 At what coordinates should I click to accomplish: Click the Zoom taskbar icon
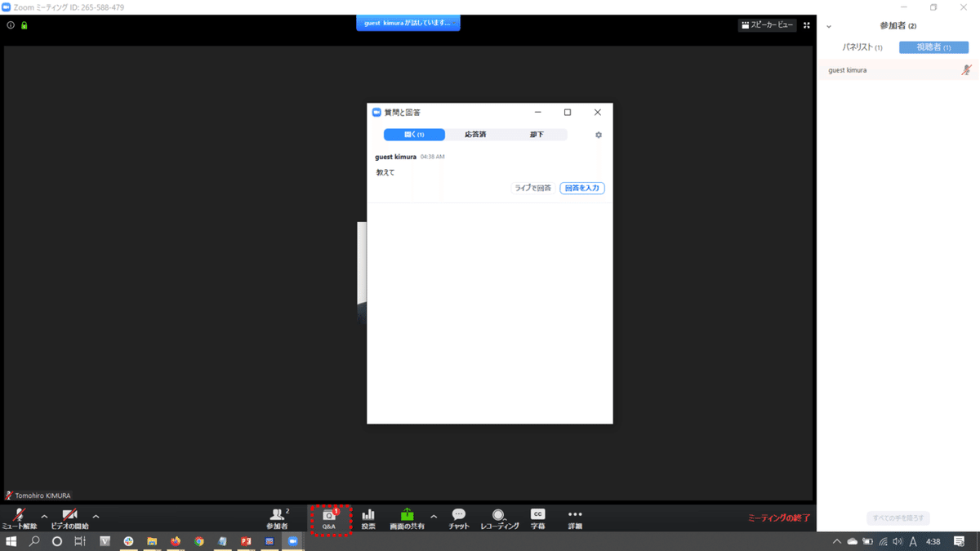[293, 541]
